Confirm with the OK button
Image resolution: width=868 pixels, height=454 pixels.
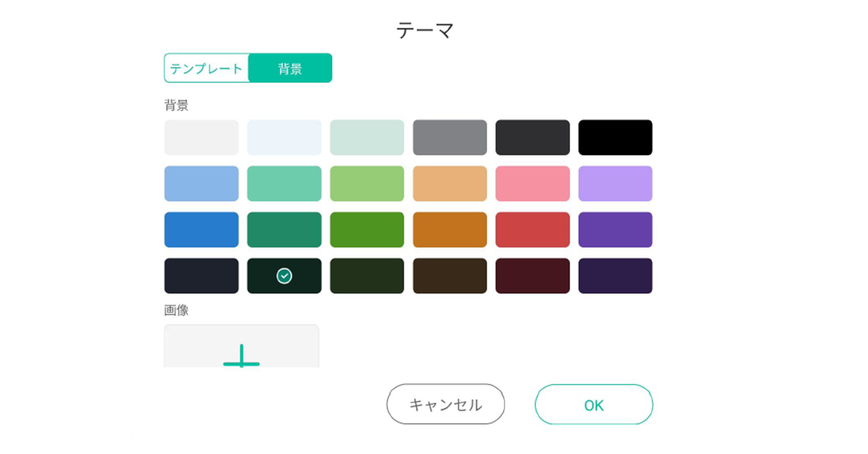594,405
